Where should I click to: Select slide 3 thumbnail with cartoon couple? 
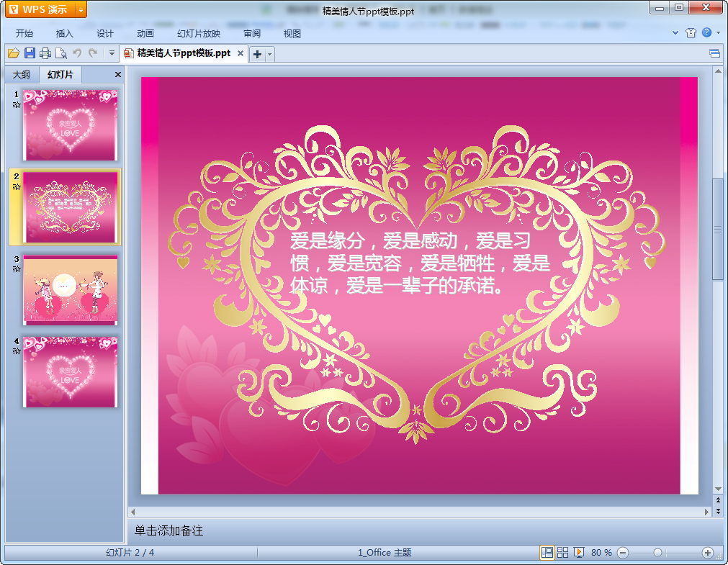70,289
